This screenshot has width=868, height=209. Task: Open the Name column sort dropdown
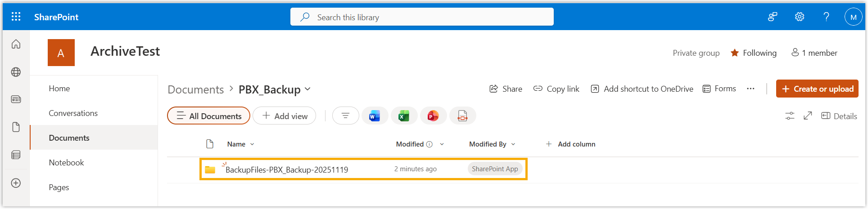[x=252, y=144]
